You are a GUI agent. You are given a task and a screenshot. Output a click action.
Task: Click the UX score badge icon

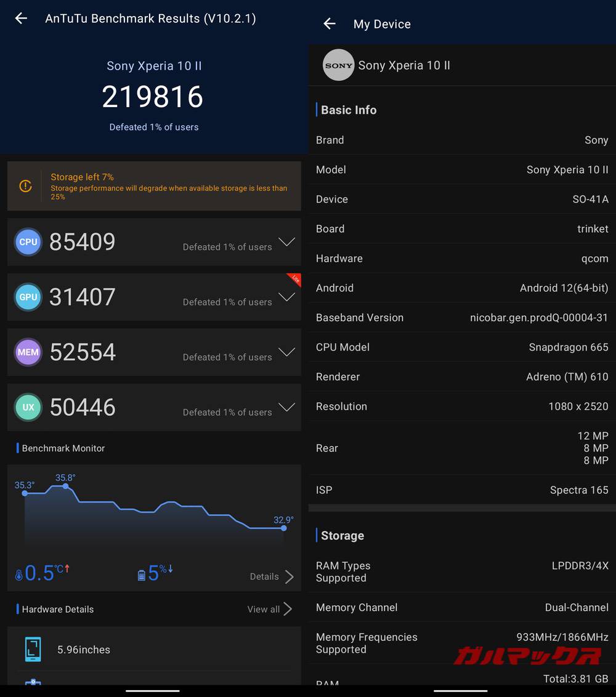tap(28, 407)
